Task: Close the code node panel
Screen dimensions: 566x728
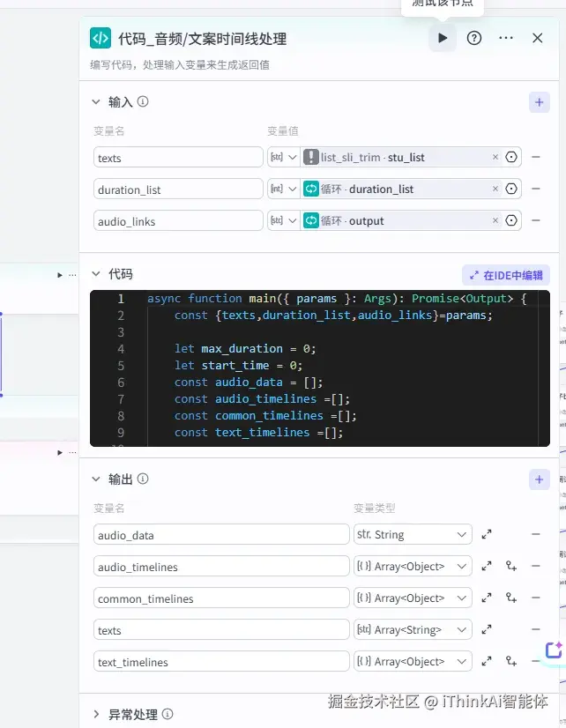Action: click(x=537, y=38)
